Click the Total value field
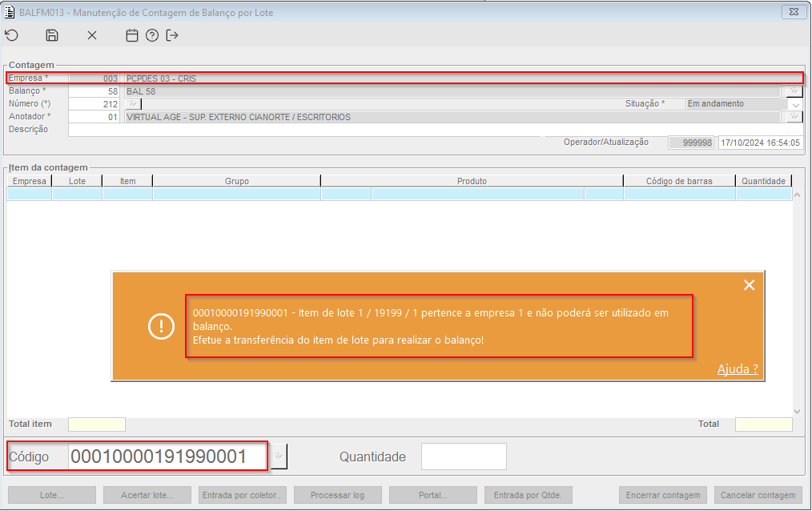 click(764, 424)
